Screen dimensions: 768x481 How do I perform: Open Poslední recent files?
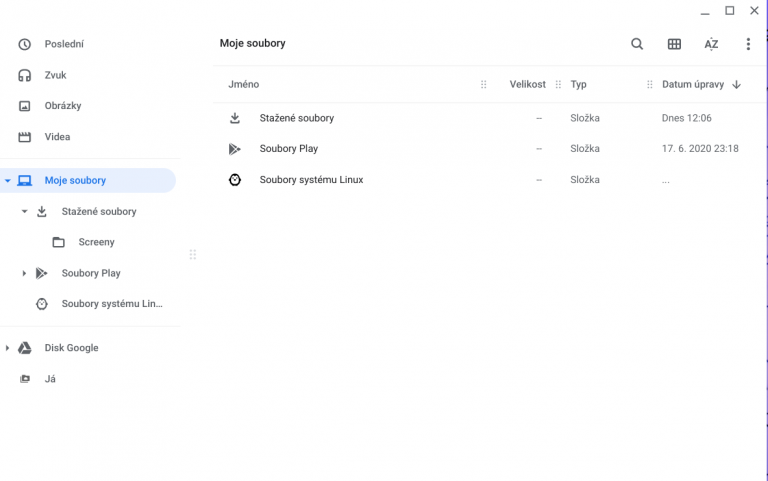64,44
